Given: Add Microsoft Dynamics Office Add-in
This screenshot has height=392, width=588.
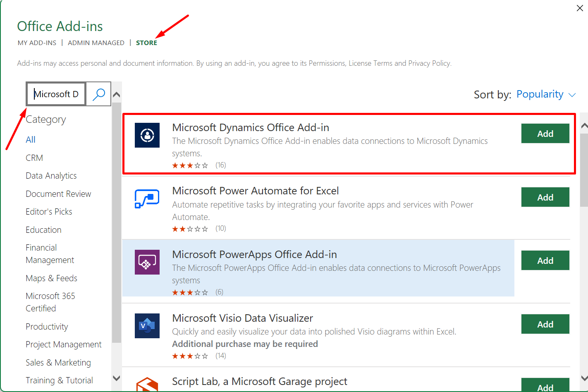Looking at the screenshot, I should (x=545, y=134).
